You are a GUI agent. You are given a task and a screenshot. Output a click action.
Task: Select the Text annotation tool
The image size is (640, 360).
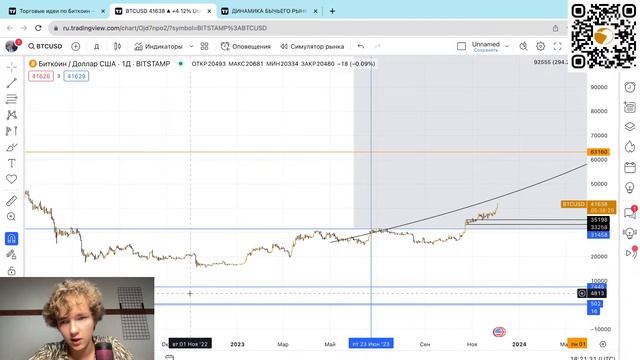coord(11,163)
